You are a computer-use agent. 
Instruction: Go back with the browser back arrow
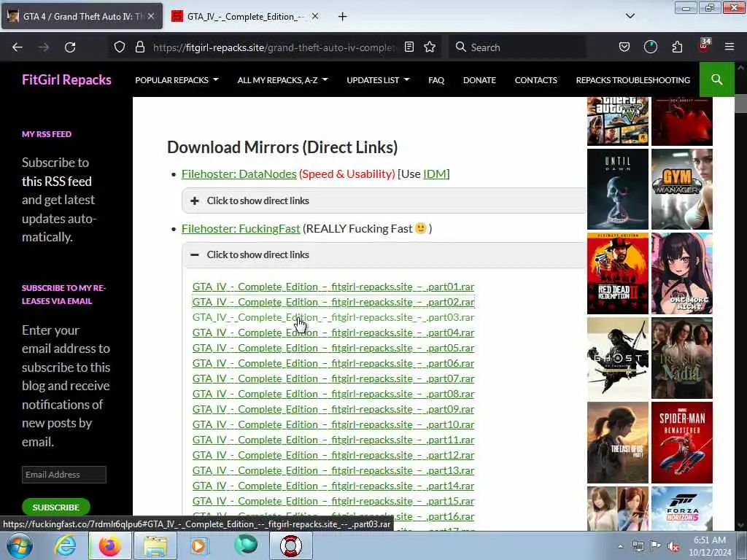[x=18, y=47]
